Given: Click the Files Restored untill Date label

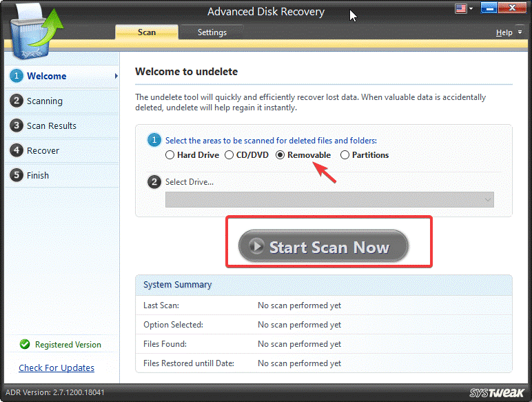Looking at the screenshot, I should (x=189, y=363).
